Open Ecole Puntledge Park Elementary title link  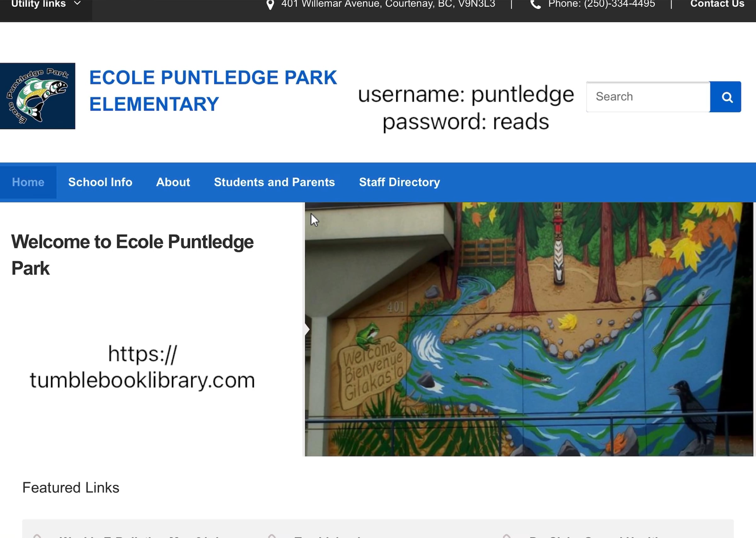[x=213, y=91]
